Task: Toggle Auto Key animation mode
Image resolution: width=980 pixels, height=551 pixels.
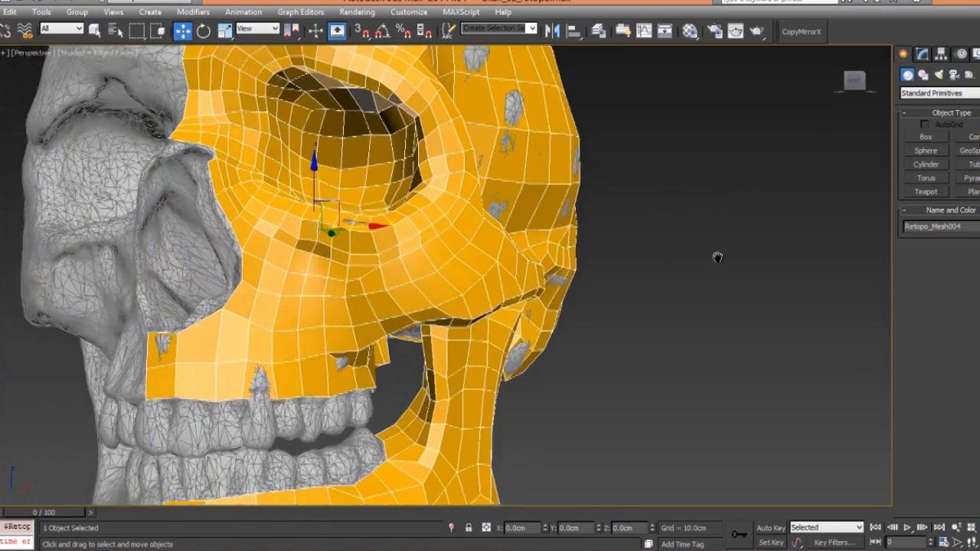Action: point(770,528)
